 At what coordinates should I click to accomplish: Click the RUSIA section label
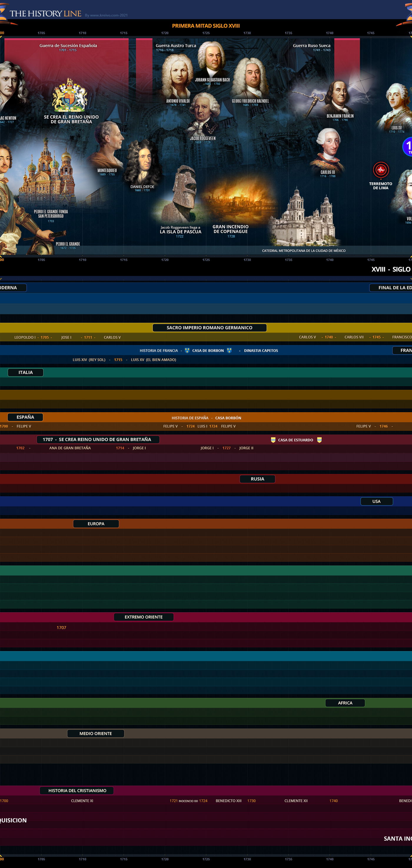[257, 479]
